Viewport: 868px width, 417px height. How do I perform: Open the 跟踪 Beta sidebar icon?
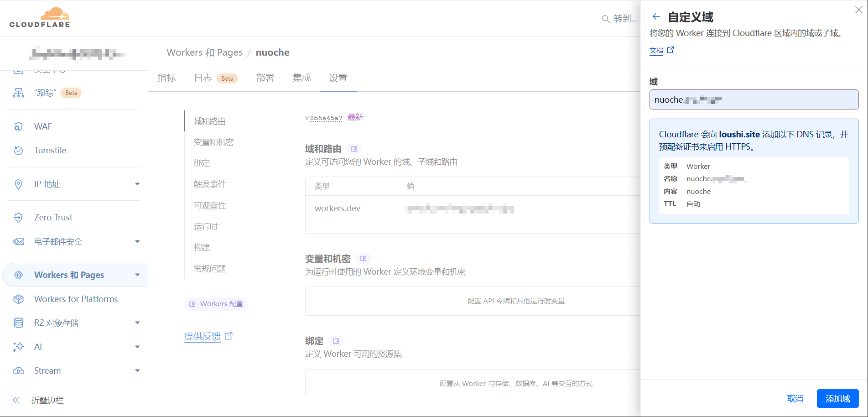tap(18, 93)
